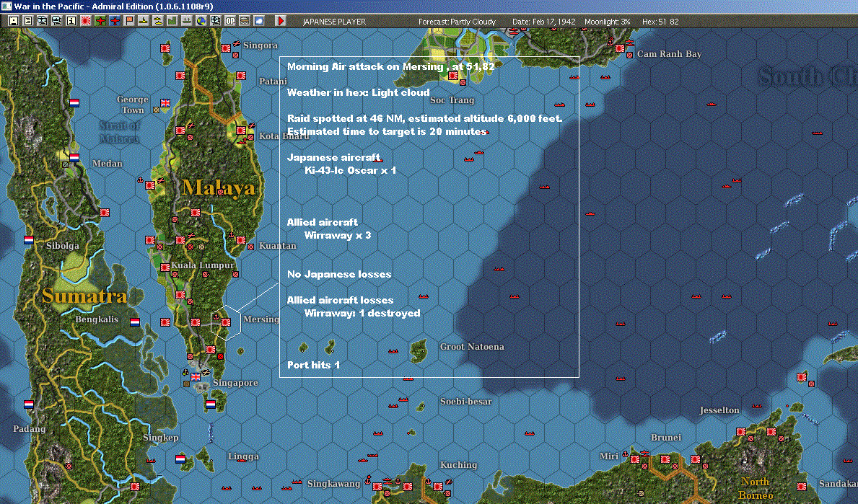Select the British flag base at George Town
858x504 pixels.
(165, 103)
